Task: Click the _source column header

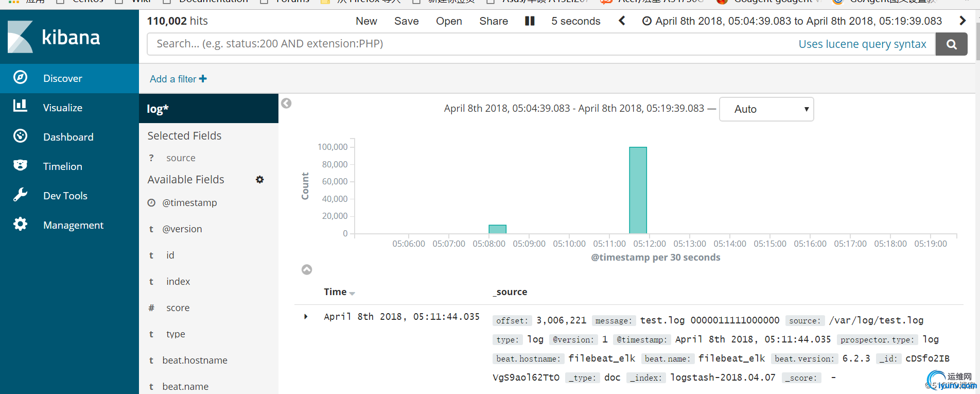Action: coord(510,292)
